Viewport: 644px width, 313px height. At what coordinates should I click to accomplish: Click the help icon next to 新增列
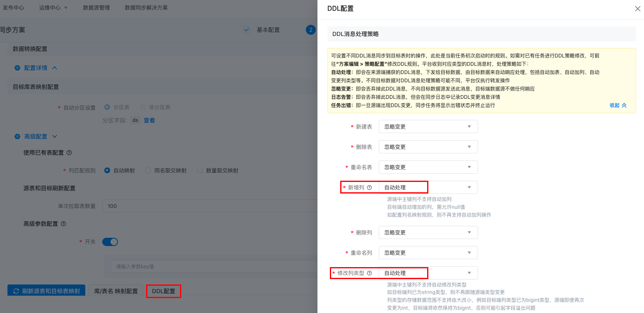click(x=370, y=187)
